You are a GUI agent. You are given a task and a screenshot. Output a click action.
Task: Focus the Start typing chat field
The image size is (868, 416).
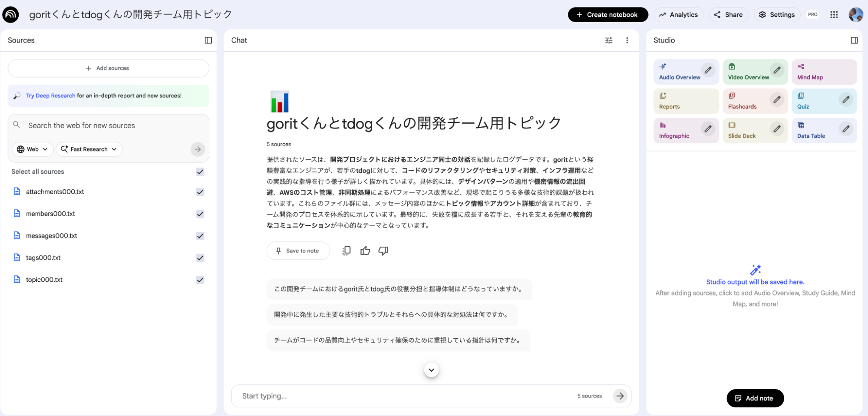pyautogui.click(x=404, y=396)
